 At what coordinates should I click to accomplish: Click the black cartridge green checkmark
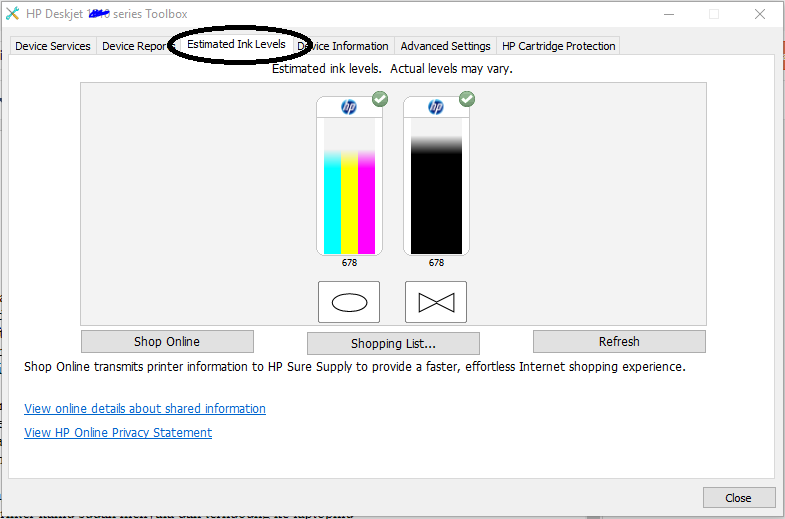[x=467, y=99]
